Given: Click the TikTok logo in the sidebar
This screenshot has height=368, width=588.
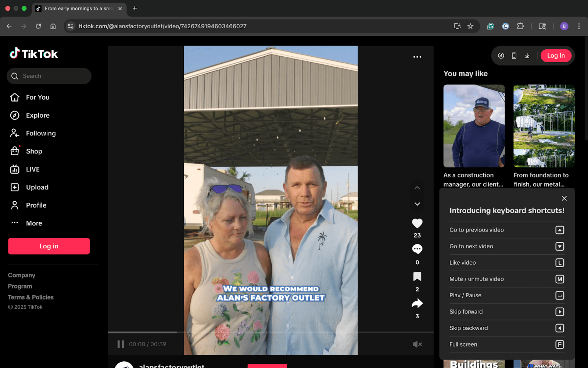Looking at the screenshot, I should (34, 54).
